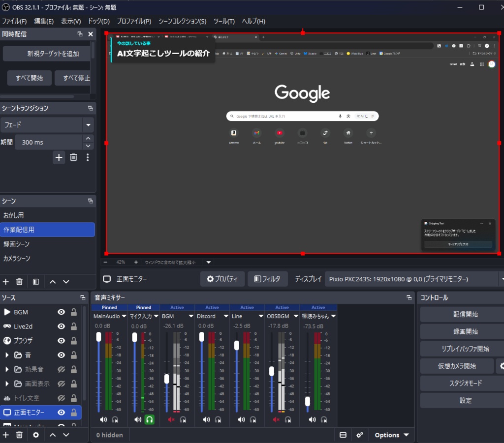Add a new scene with plus icon in シーン panel
The width and height of the screenshot is (504, 443).
(x=6, y=282)
